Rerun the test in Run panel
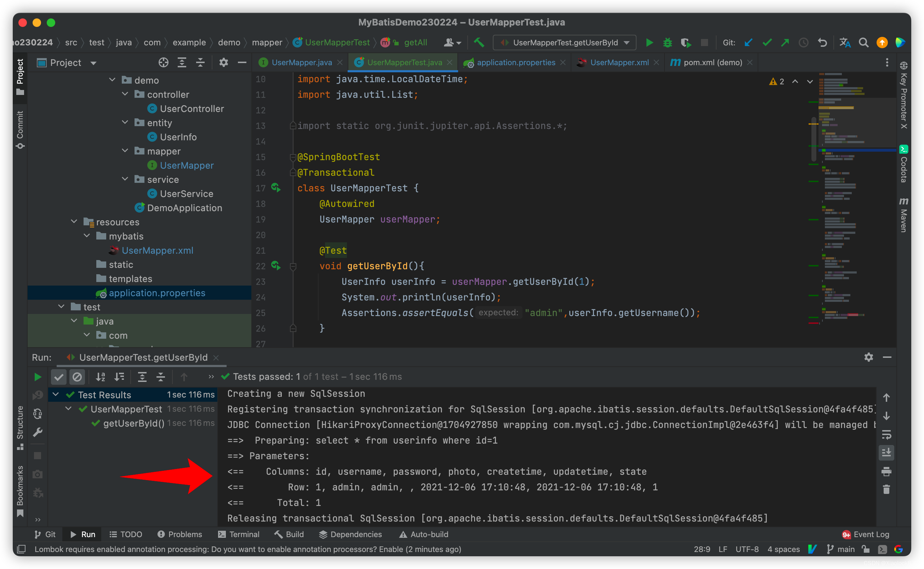The width and height of the screenshot is (924, 569). point(38,377)
